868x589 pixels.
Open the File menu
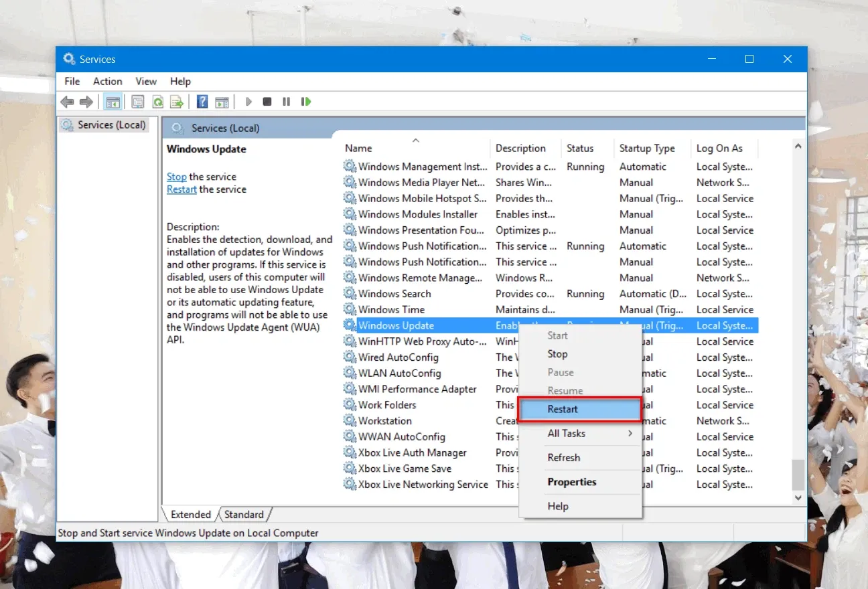click(x=72, y=81)
